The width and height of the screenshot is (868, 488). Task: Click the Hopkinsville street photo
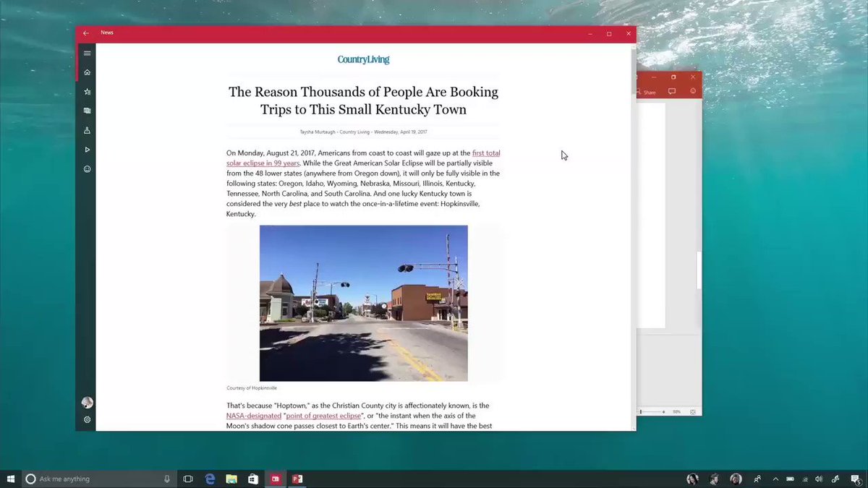pos(363,303)
